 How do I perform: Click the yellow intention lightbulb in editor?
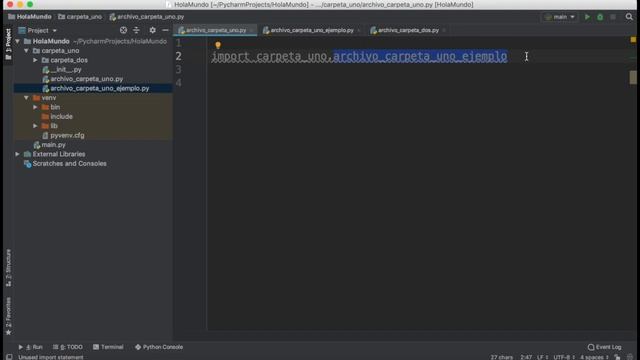(x=218, y=45)
